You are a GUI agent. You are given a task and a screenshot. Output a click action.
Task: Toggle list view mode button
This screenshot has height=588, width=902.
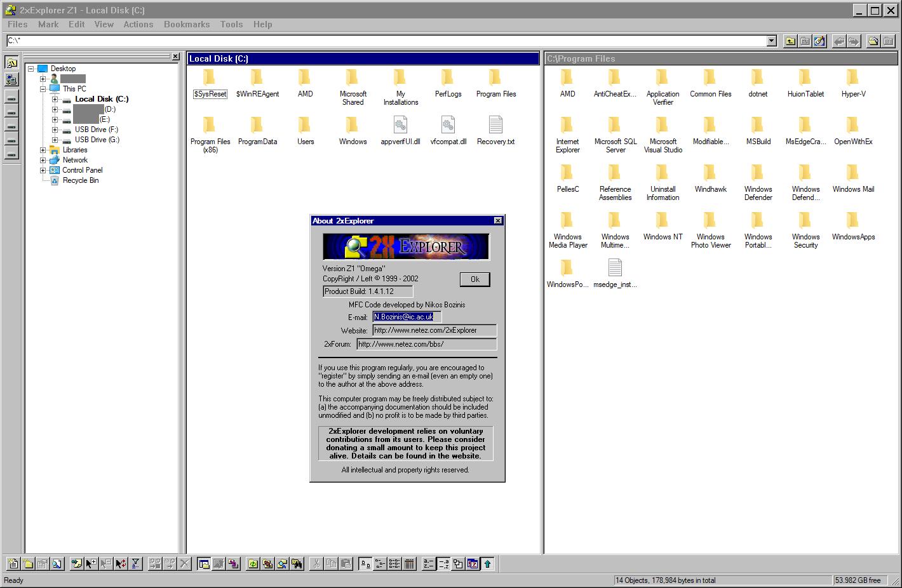(394, 563)
